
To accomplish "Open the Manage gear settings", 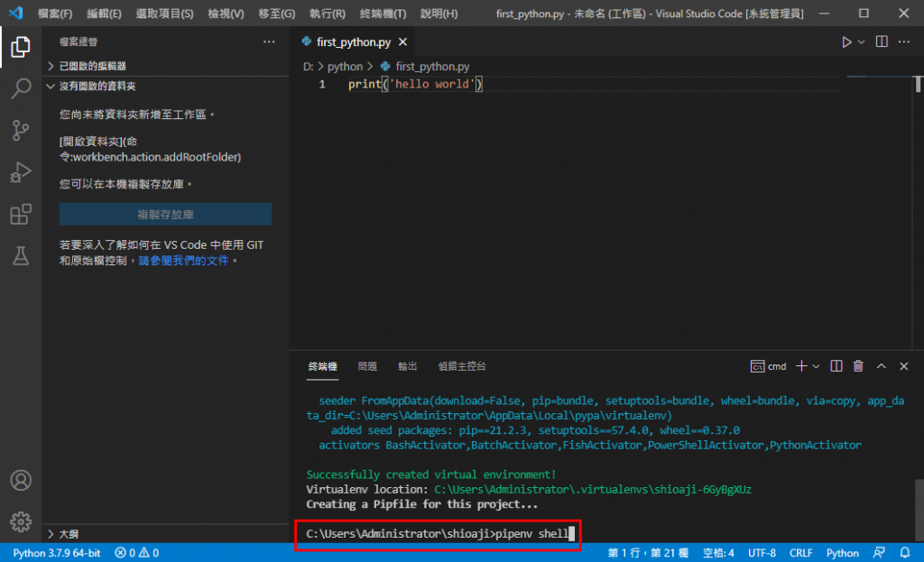I will point(21,522).
